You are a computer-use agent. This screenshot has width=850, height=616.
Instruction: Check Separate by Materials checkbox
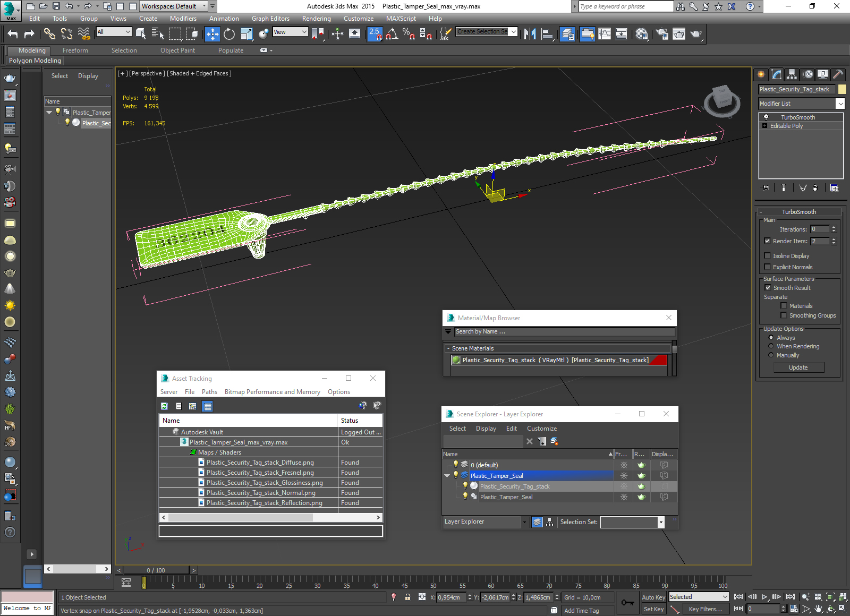(784, 306)
